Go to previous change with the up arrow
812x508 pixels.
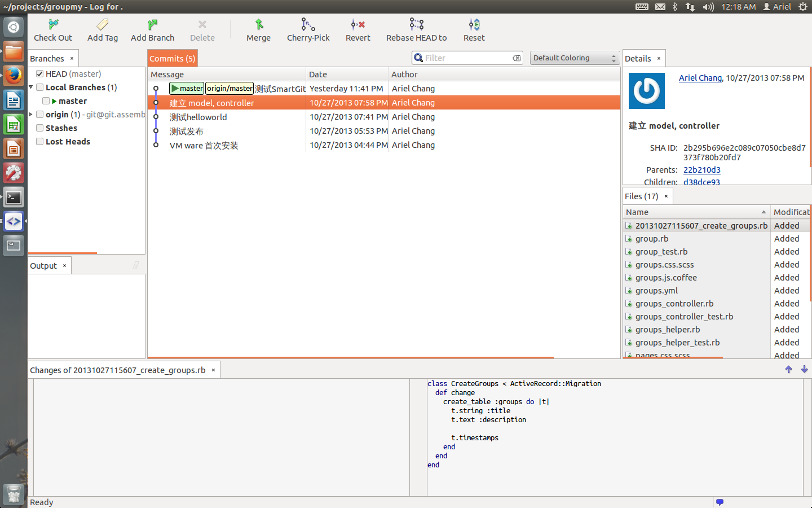point(788,369)
